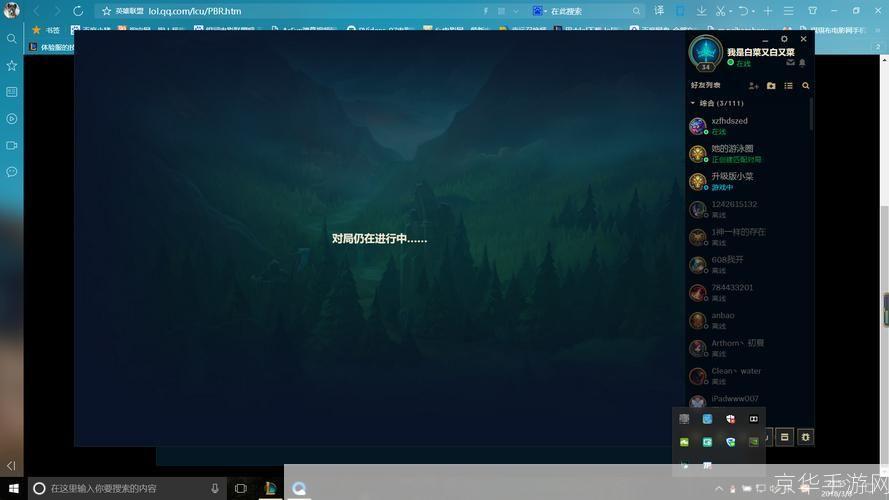Click avatar of friend xzfhdszed
The height and width of the screenshot is (500, 889).
[x=697, y=126]
